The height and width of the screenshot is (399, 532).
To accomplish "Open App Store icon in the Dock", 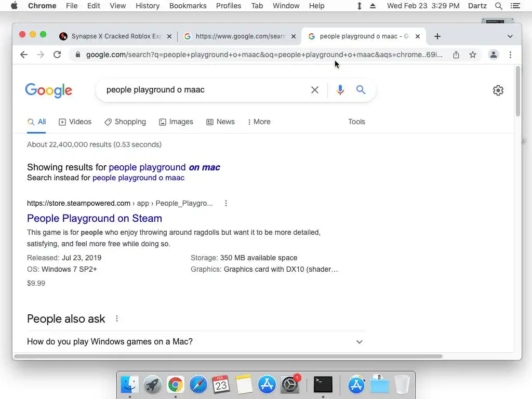I will (x=267, y=385).
